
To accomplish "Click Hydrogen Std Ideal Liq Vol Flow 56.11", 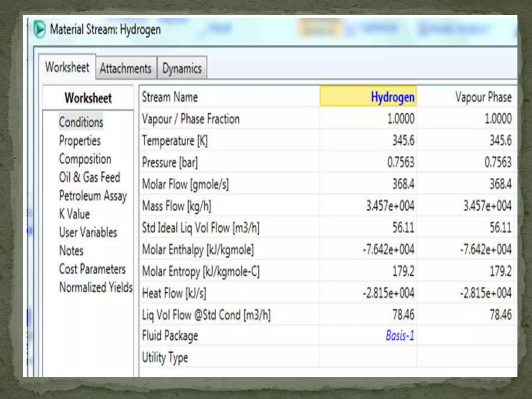I will coord(403,228).
